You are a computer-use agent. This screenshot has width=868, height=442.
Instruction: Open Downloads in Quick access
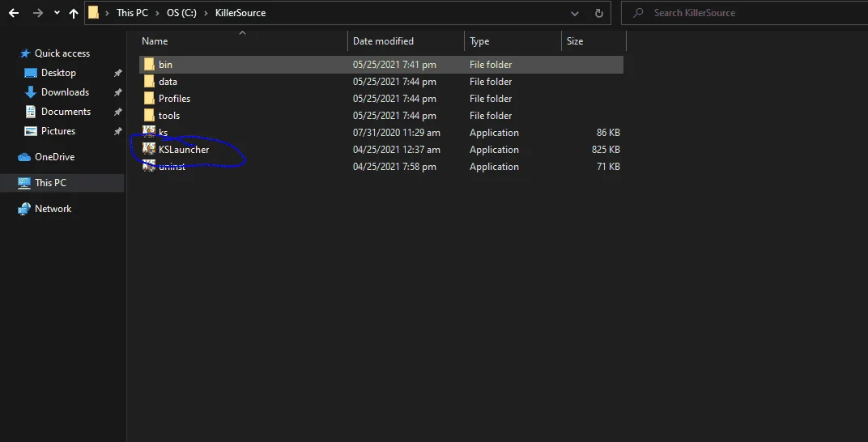[65, 91]
